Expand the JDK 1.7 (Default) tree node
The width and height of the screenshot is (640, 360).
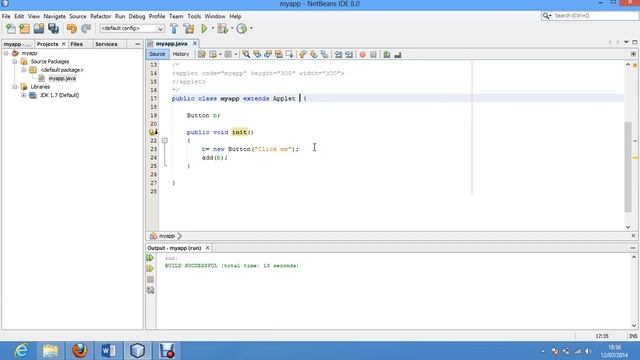[24, 95]
